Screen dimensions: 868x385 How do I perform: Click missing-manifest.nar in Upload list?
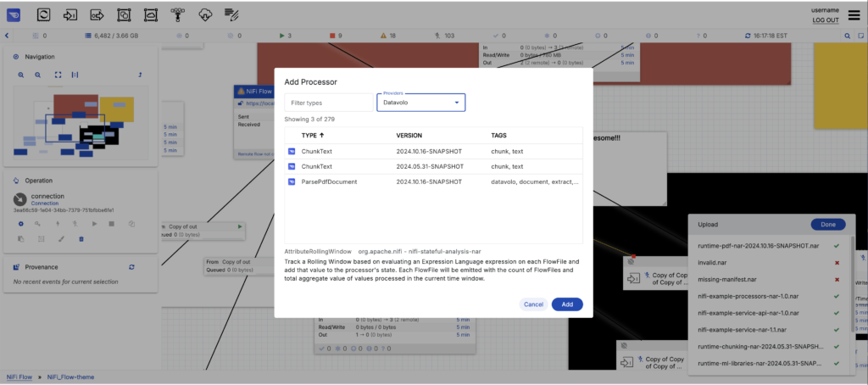726,279
